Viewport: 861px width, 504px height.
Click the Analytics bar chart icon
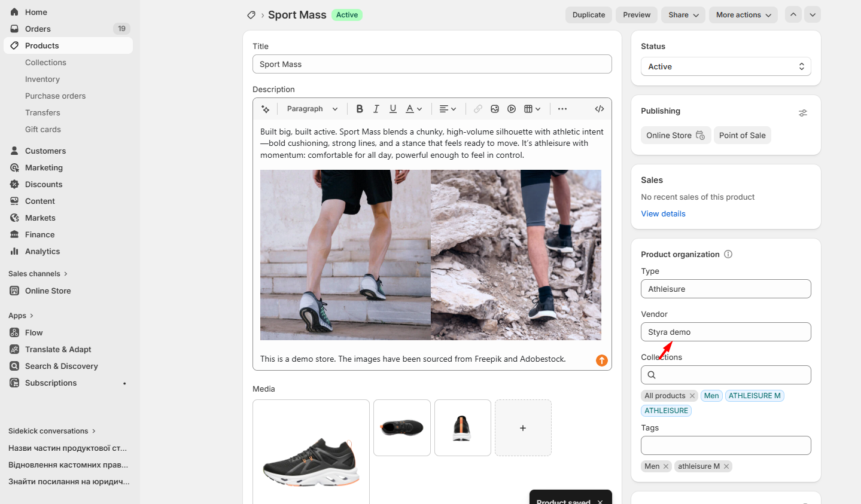pyautogui.click(x=14, y=251)
